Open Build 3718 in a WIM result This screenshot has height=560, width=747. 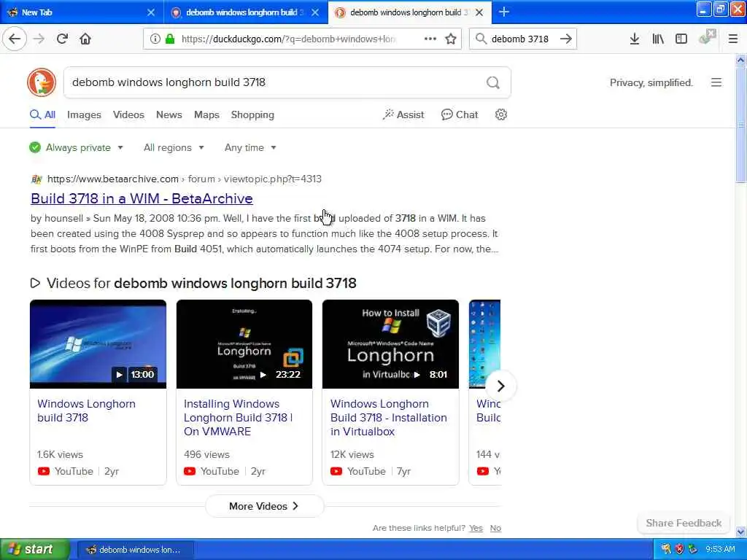pos(142,198)
